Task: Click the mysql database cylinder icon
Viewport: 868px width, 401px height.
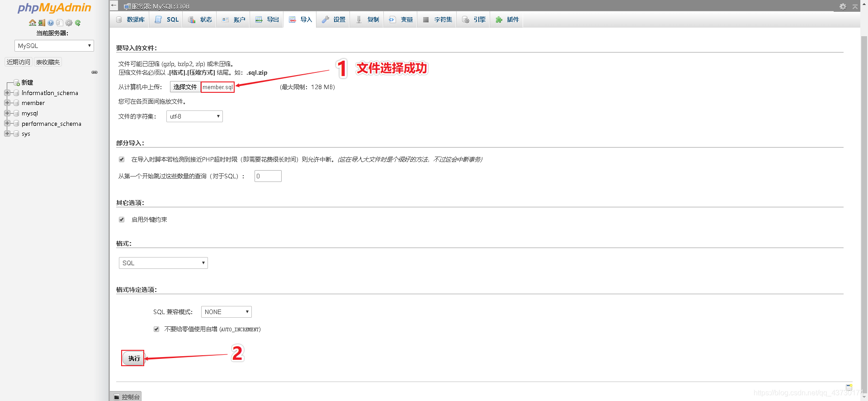Action: (x=16, y=113)
